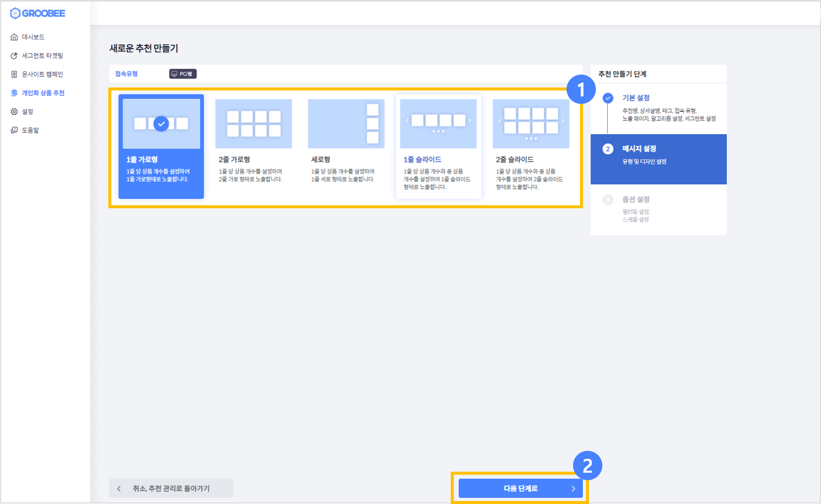
Task: Open the 대시보드 home icon
Action: pyautogui.click(x=14, y=37)
